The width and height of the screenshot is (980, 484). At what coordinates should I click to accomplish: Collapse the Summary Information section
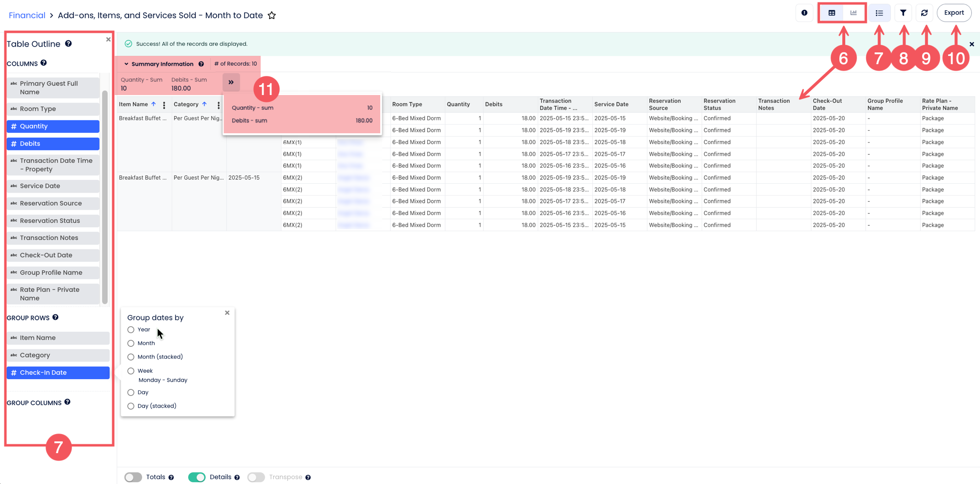pos(126,64)
